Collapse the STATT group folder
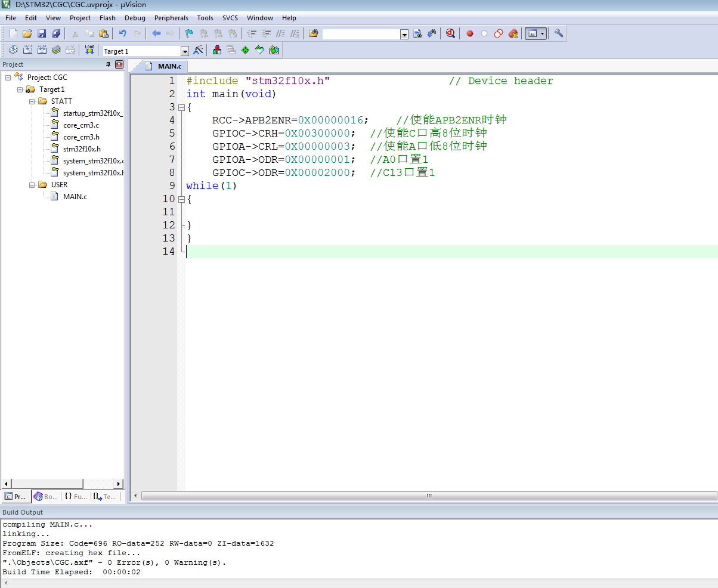This screenshot has width=718, height=588. [x=32, y=101]
